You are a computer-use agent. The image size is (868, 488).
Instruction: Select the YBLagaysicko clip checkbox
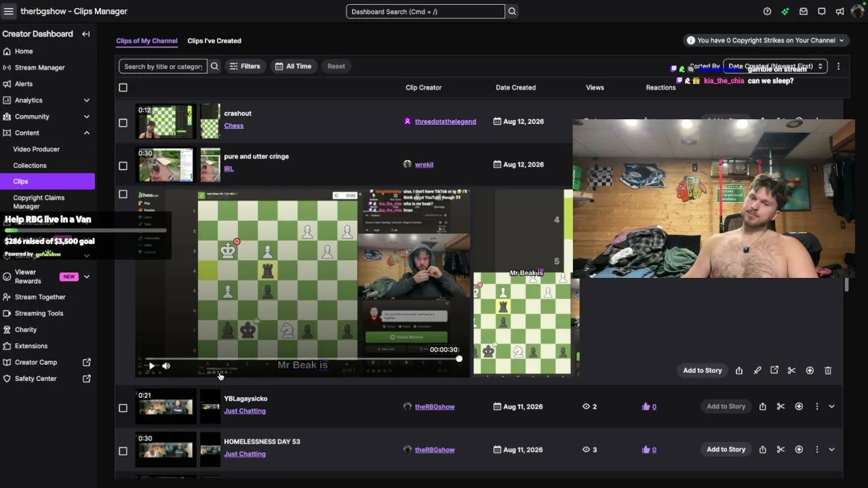[123, 408]
